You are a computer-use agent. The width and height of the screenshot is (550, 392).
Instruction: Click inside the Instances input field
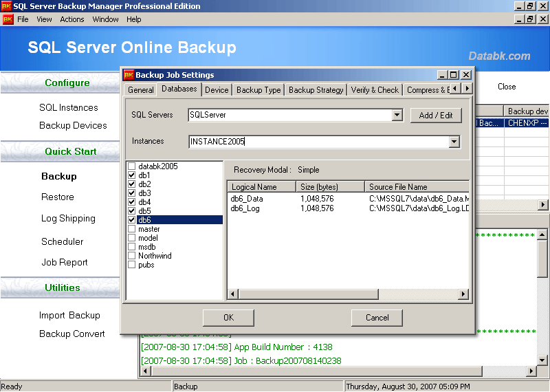point(318,142)
